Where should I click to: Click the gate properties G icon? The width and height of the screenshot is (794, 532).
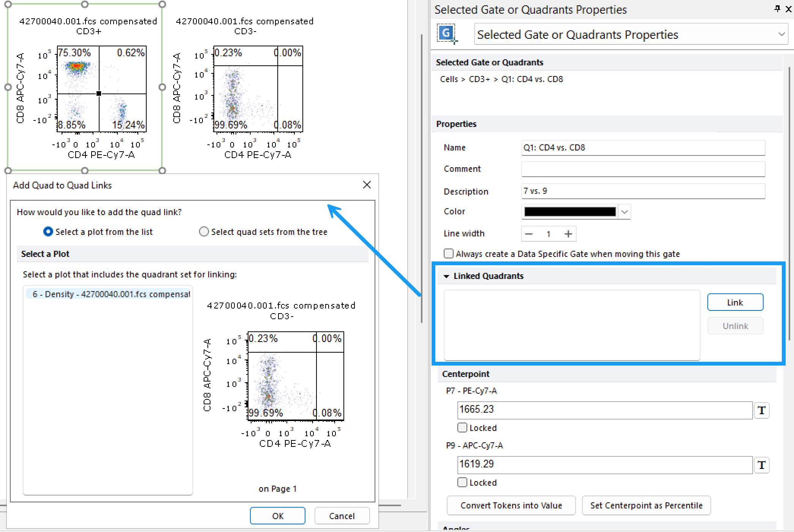pyautogui.click(x=446, y=34)
